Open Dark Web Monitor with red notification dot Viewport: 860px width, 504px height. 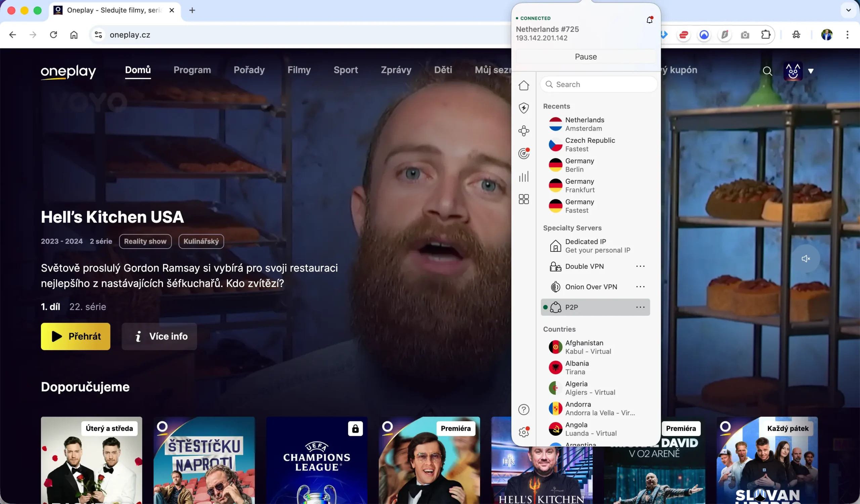pyautogui.click(x=524, y=153)
